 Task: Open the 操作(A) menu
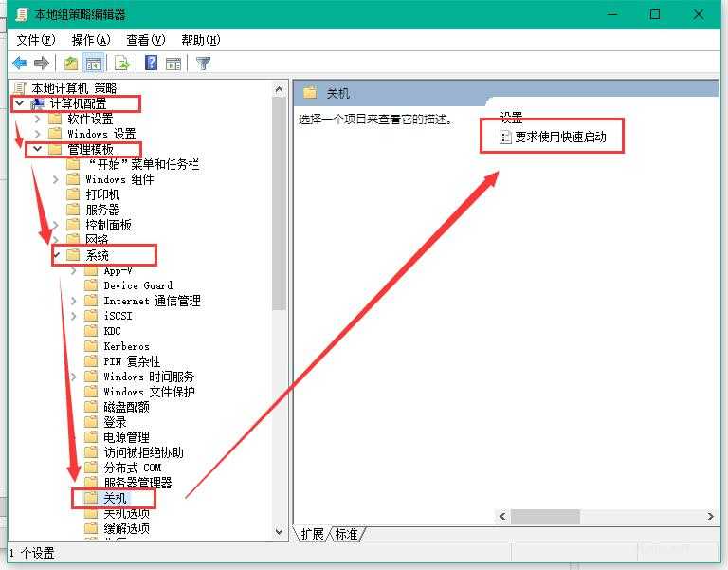(x=91, y=40)
